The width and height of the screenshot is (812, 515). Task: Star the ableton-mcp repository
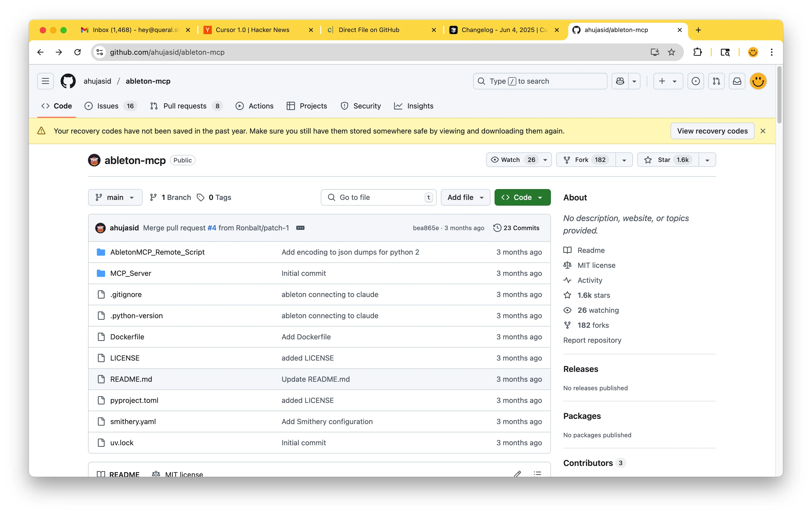pos(668,160)
